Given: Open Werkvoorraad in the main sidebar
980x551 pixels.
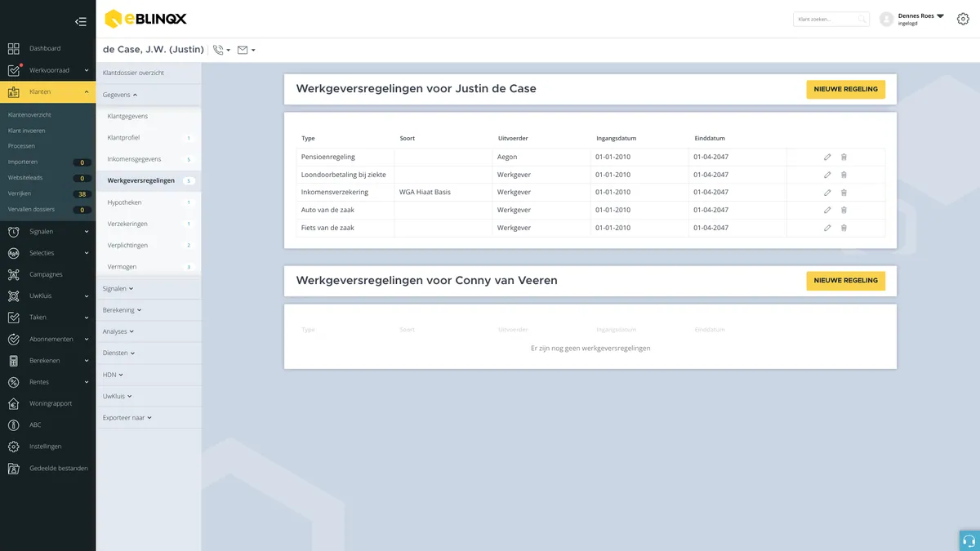Looking at the screenshot, I should [x=47, y=70].
